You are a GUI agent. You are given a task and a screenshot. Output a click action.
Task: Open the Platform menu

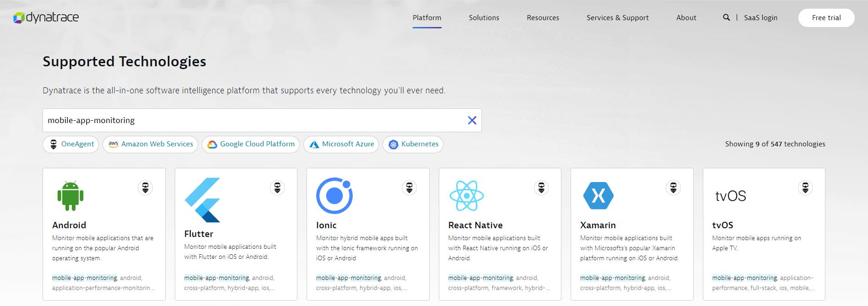427,17
